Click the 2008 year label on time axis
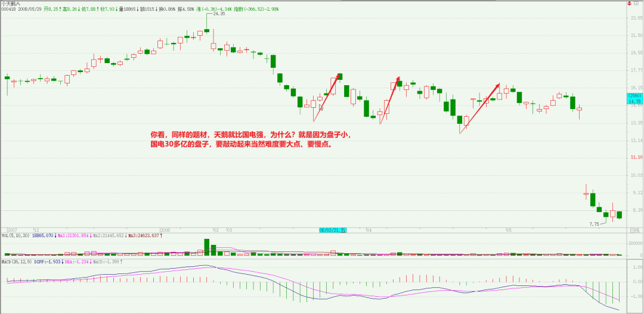This screenshot has width=644, height=314. tap(166, 230)
